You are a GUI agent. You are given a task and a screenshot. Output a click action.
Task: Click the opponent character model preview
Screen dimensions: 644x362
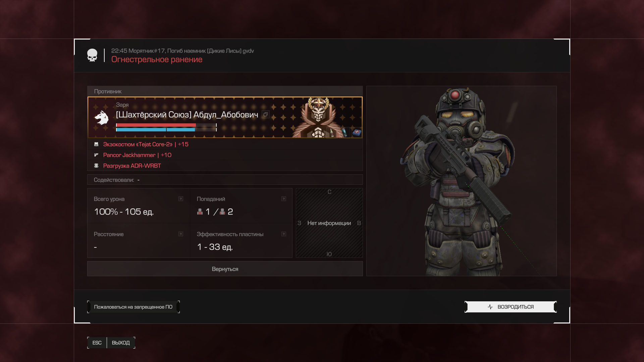click(x=461, y=181)
